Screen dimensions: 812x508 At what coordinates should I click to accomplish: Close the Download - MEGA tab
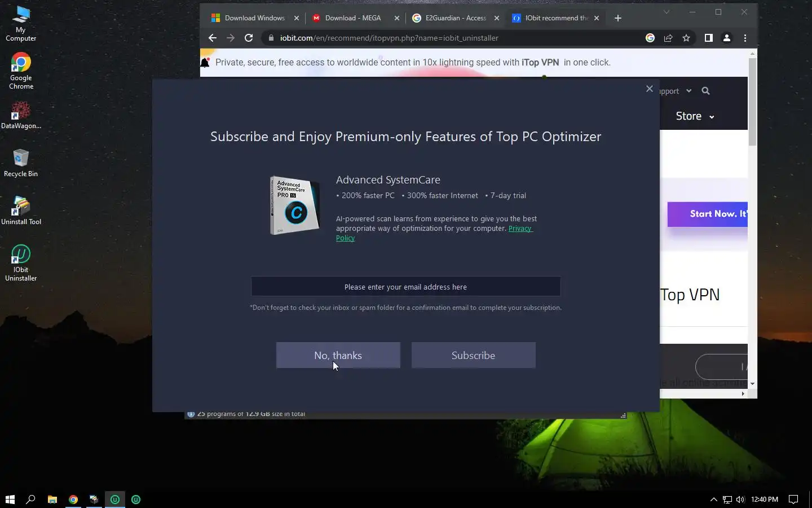[x=397, y=18]
